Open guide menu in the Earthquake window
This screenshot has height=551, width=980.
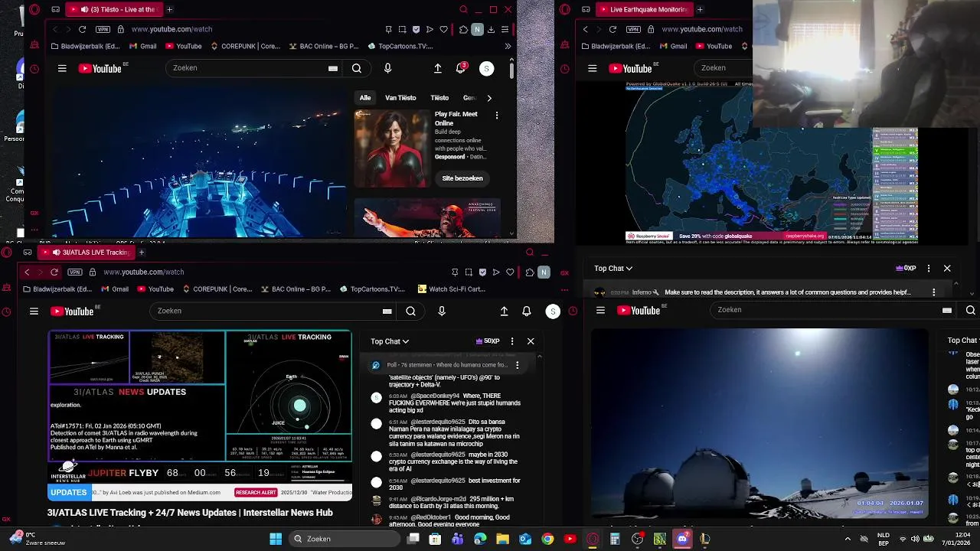point(592,68)
